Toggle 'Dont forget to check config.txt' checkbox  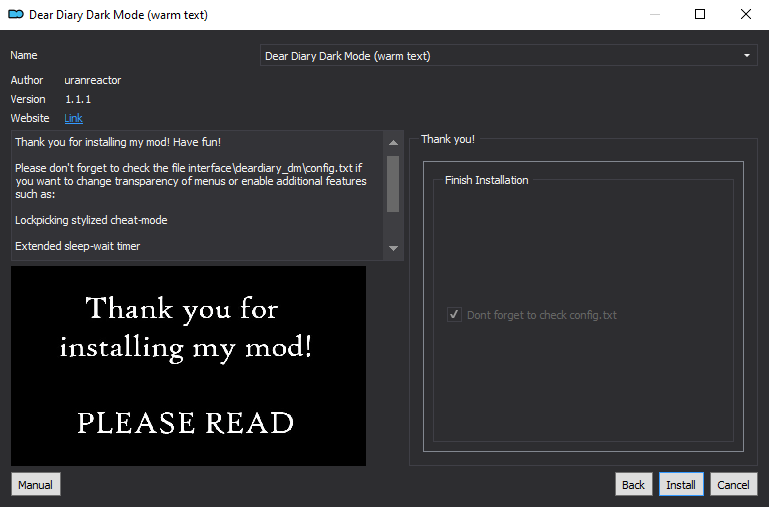tap(454, 314)
